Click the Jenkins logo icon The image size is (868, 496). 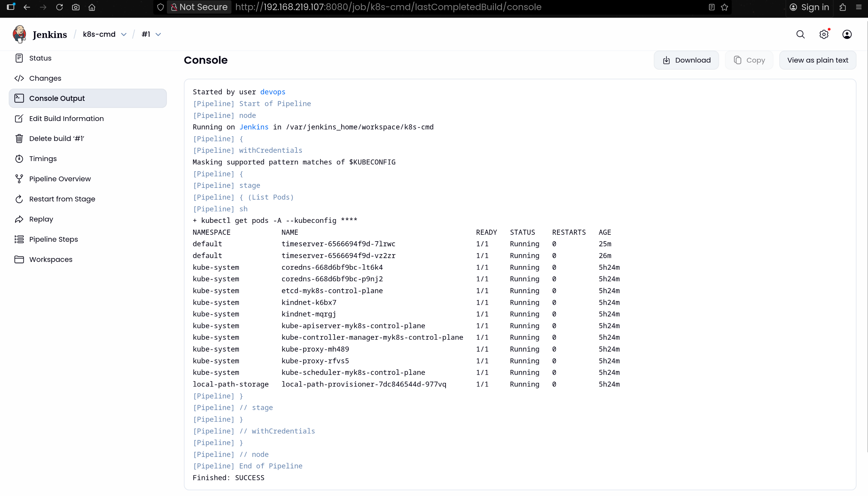point(19,34)
